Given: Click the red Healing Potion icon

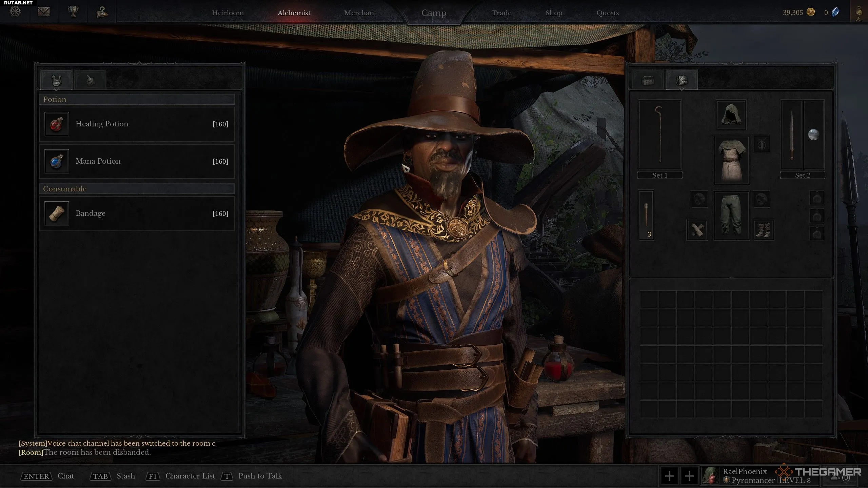Looking at the screenshot, I should [57, 124].
